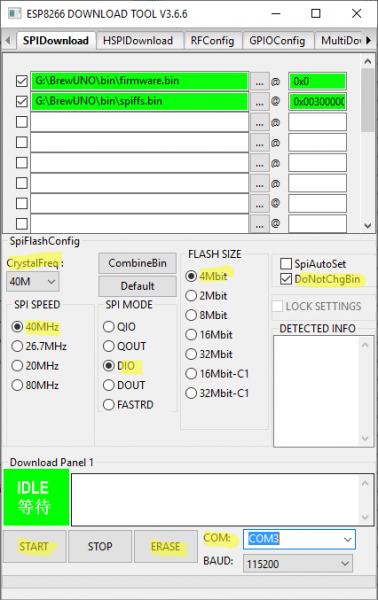Open the BAUD 115200 dropdown
Image resolution: width=378 pixels, height=600 pixels.
tap(298, 564)
